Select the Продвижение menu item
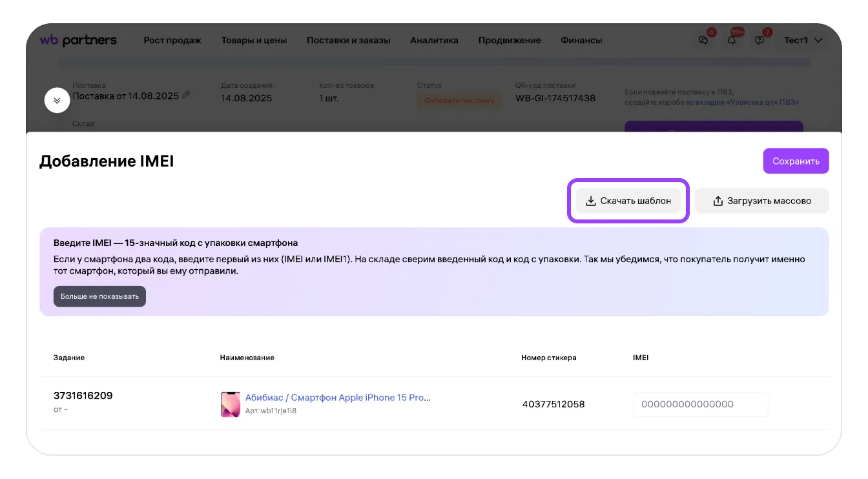Image resolution: width=868 pixels, height=479 pixels. click(509, 40)
